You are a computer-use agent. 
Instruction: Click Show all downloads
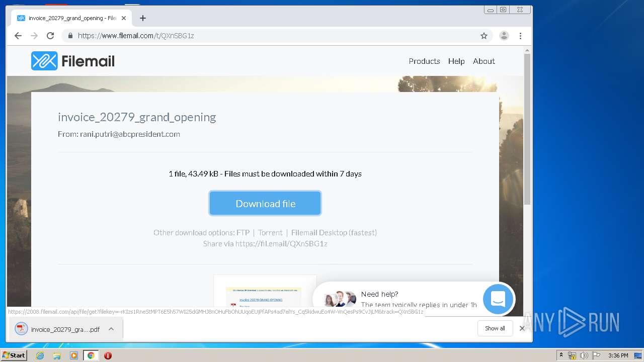(x=495, y=328)
